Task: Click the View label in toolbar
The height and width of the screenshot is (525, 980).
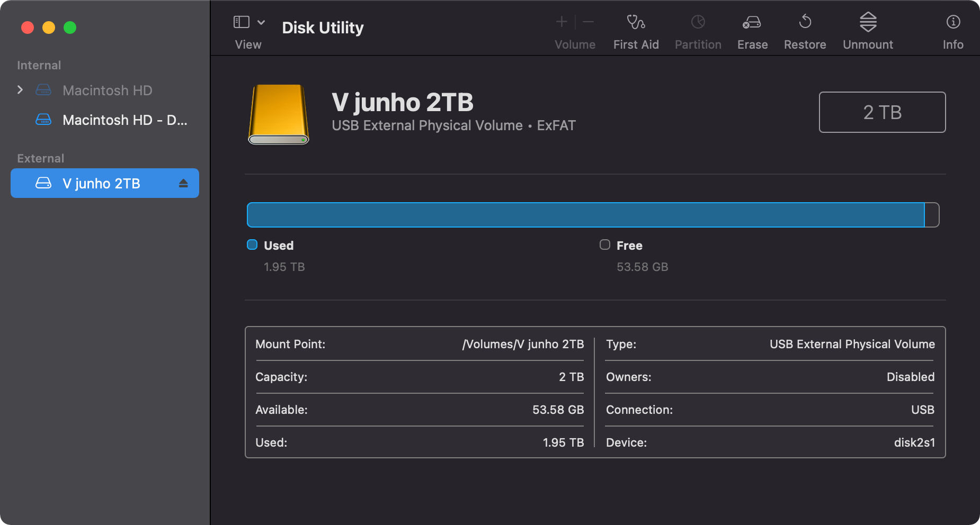Action: (248, 44)
